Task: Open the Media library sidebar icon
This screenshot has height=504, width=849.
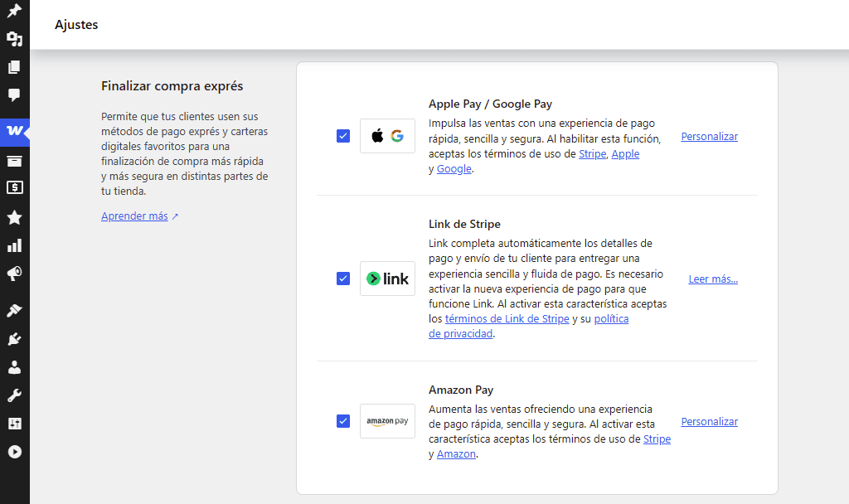Action: click(x=15, y=39)
